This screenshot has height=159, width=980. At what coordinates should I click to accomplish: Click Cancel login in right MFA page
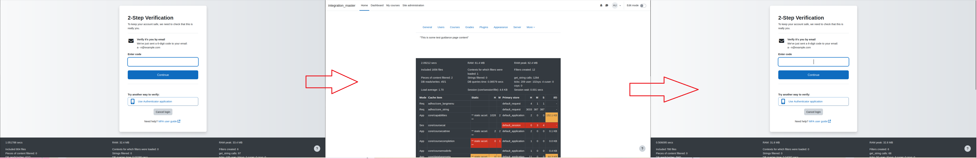(x=813, y=112)
